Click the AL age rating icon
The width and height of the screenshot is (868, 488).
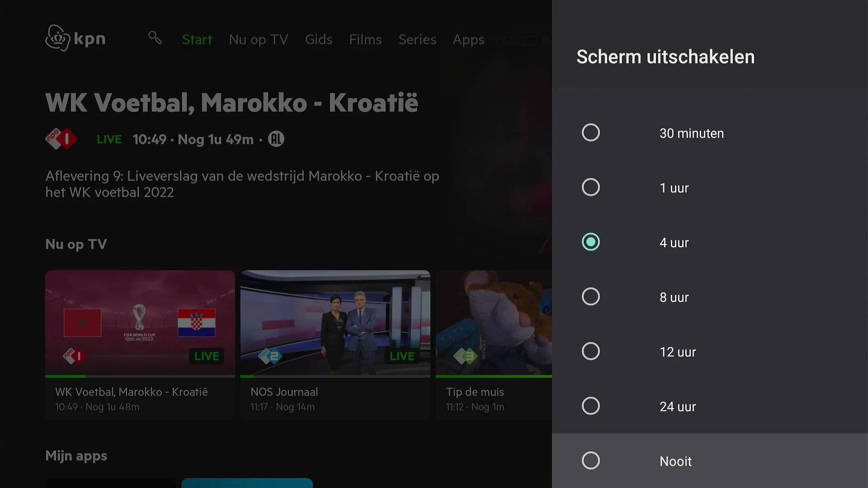tap(276, 139)
